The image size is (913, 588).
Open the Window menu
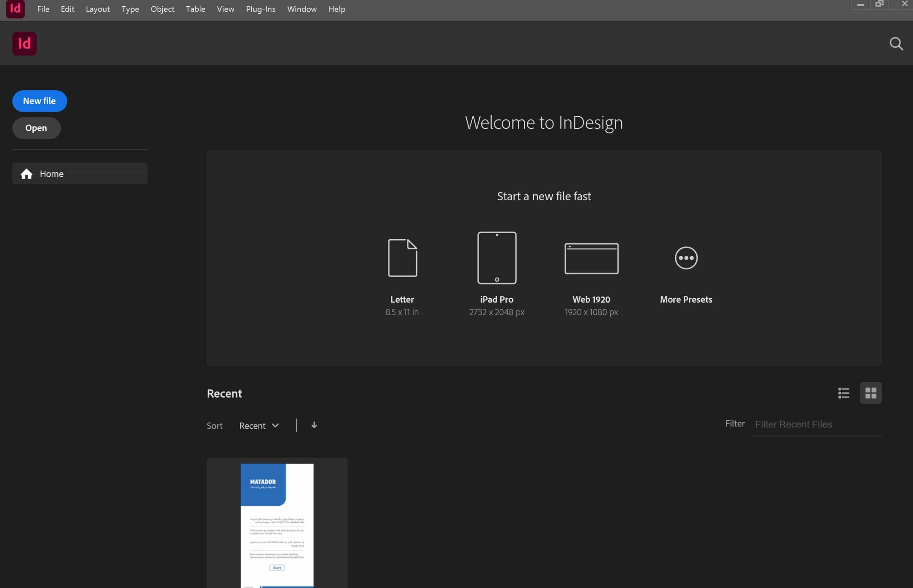click(302, 9)
